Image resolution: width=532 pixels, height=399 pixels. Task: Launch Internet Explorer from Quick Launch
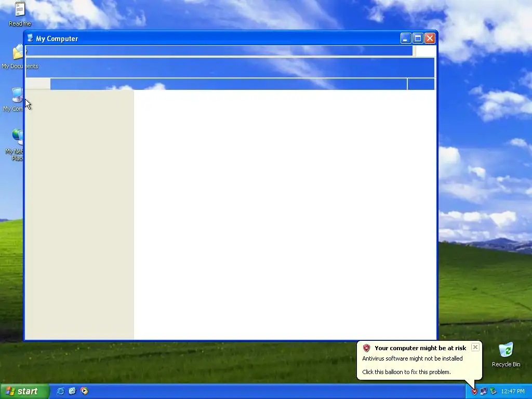click(x=60, y=391)
